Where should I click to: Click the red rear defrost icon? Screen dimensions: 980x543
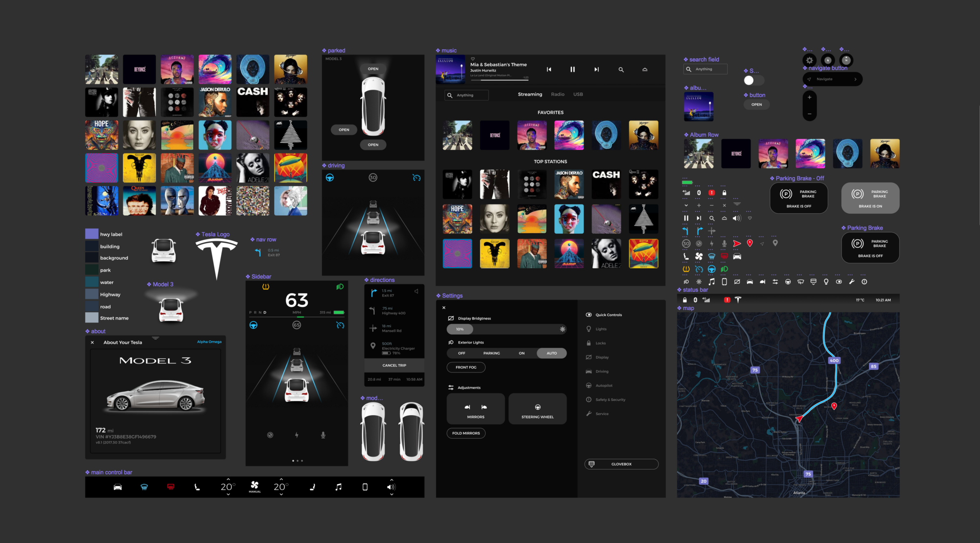click(x=170, y=486)
